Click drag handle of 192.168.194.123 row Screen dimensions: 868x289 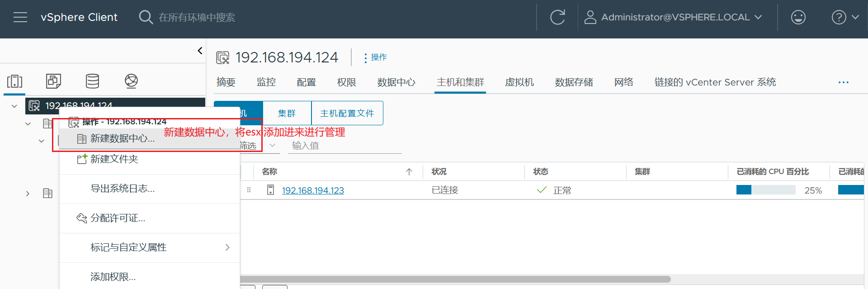click(249, 190)
